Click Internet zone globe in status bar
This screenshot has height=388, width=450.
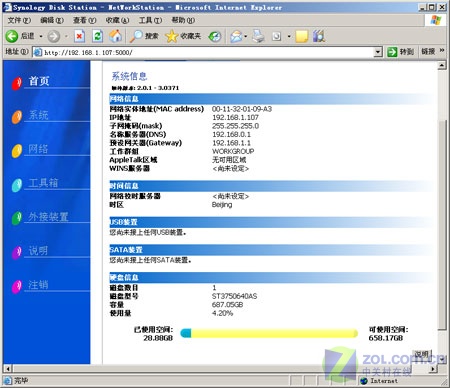[364, 381]
